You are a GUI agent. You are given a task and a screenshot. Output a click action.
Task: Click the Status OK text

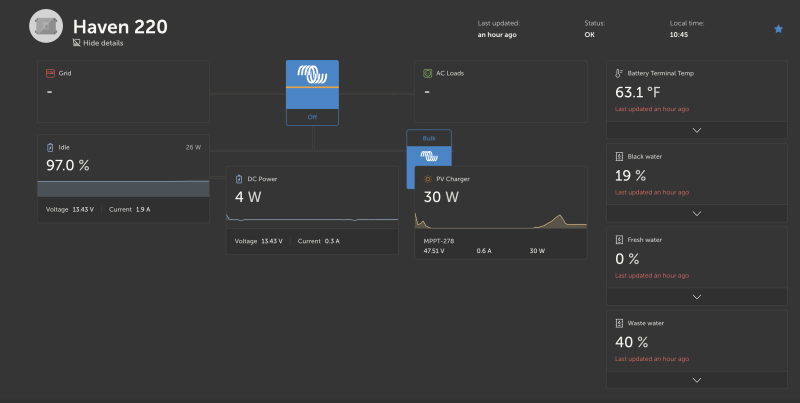pos(589,35)
